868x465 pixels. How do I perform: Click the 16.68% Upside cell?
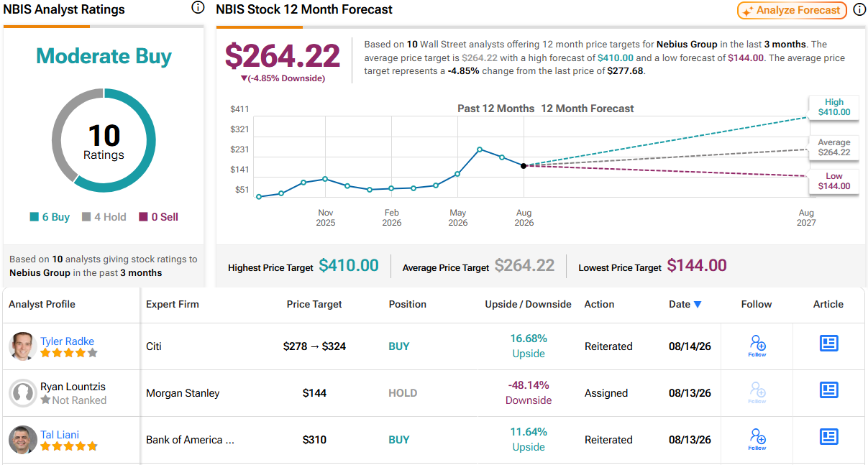pos(529,346)
